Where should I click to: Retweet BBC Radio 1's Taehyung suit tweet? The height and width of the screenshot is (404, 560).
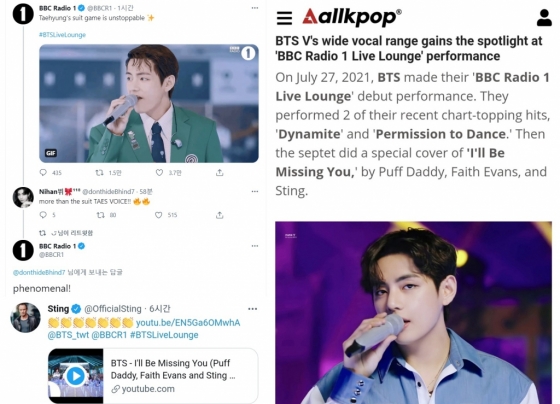click(x=99, y=173)
